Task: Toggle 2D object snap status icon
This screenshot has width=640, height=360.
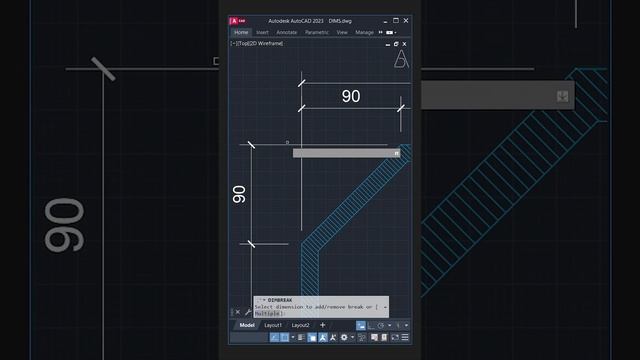Action: [x=284, y=337]
